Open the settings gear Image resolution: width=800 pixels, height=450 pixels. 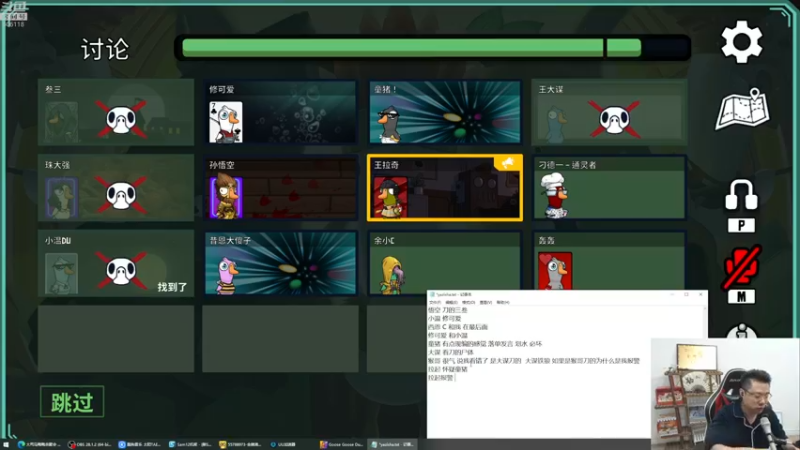[741, 42]
